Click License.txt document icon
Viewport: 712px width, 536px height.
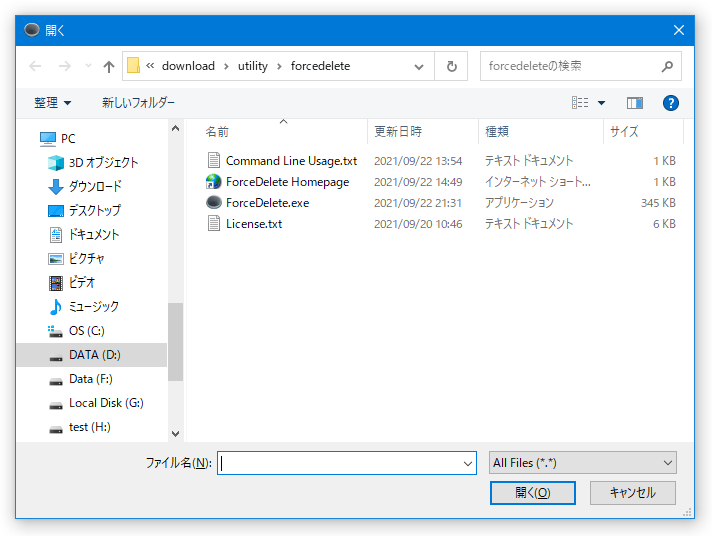[214, 223]
